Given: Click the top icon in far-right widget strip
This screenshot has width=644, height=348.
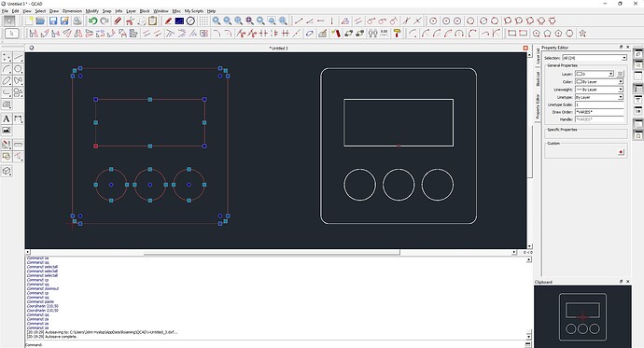Looking at the screenshot, I should (638, 53).
